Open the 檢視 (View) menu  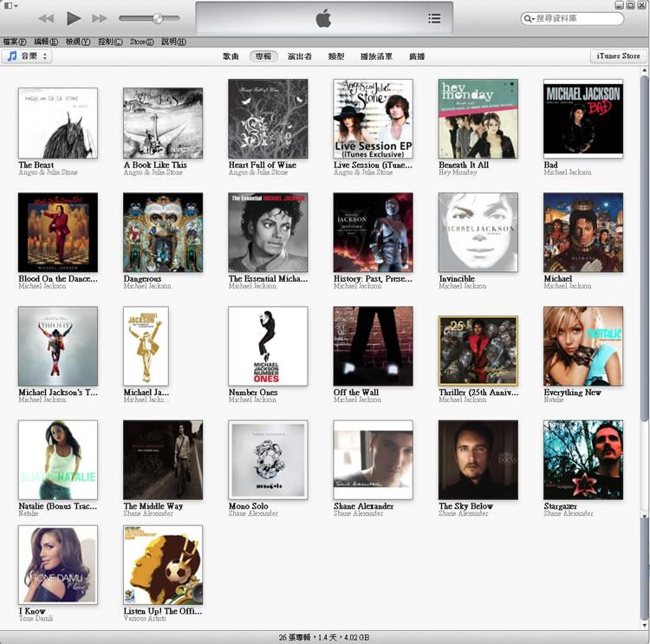(x=78, y=42)
